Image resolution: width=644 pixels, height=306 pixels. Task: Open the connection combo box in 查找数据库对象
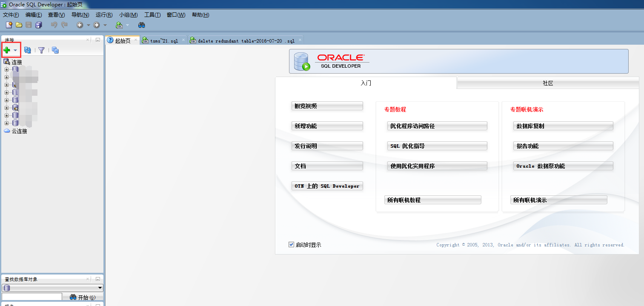click(52, 288)
